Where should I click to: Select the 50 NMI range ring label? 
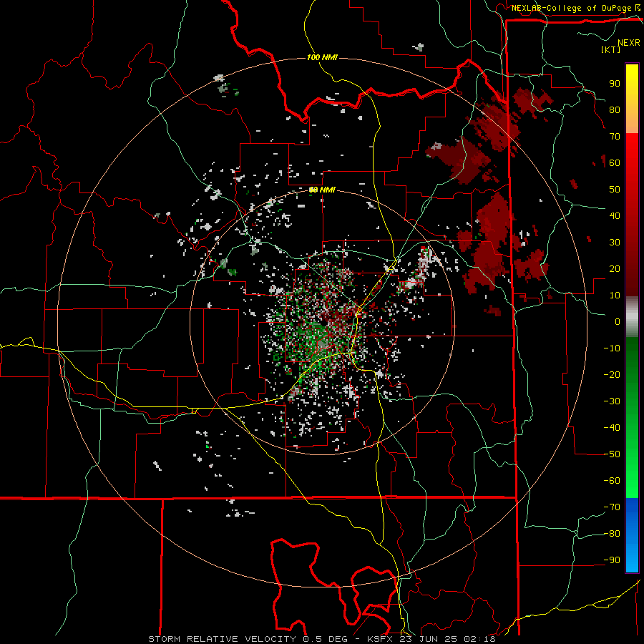322,190
